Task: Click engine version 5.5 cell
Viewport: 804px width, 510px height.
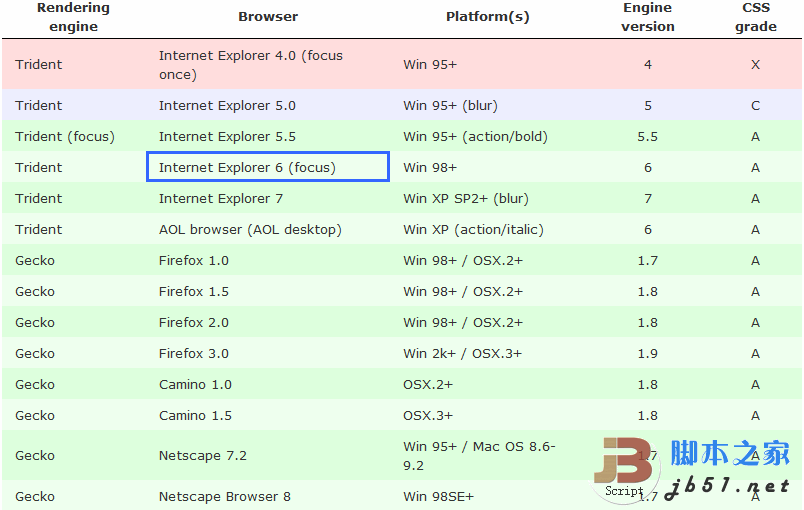Action: point(648,136)
